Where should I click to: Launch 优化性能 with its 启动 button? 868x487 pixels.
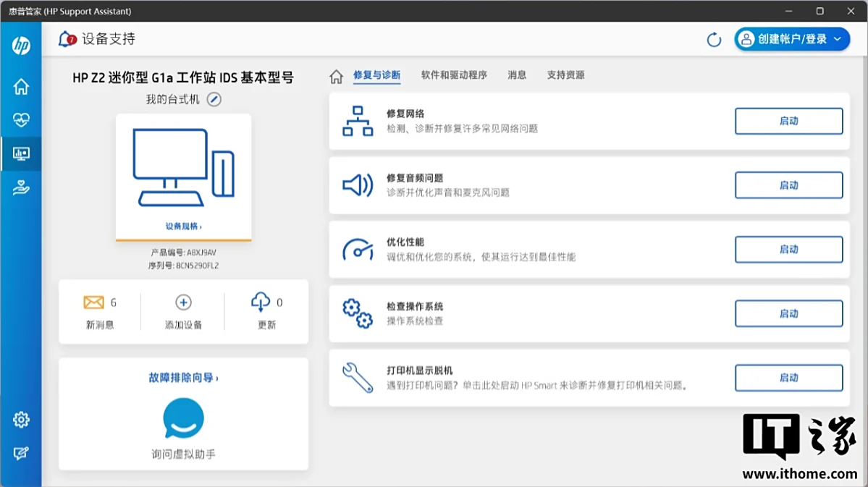[x=788, y=250]
